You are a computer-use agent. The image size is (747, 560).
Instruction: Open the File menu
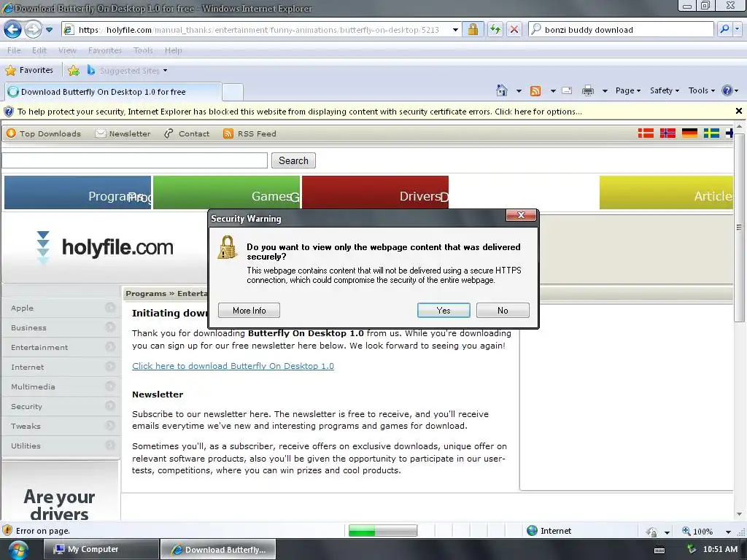pyautogui.click(x=14, y=50)
